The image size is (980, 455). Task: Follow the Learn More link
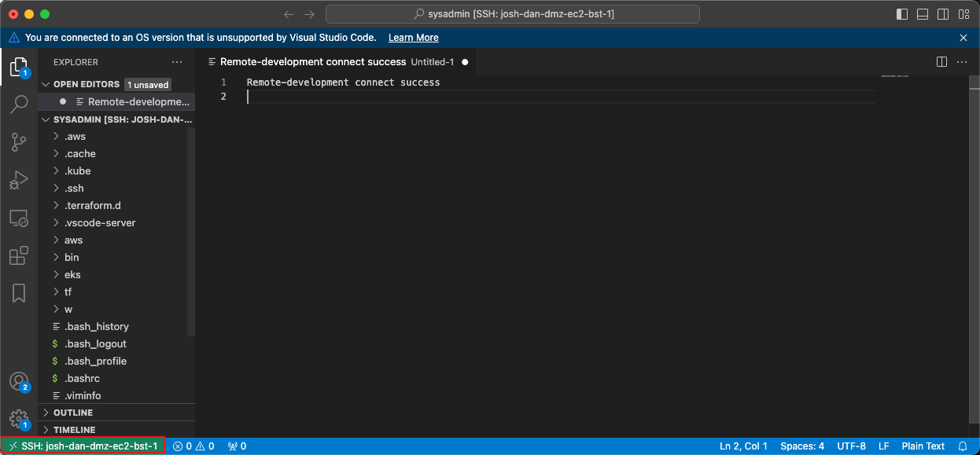click(x=414, y=38)
